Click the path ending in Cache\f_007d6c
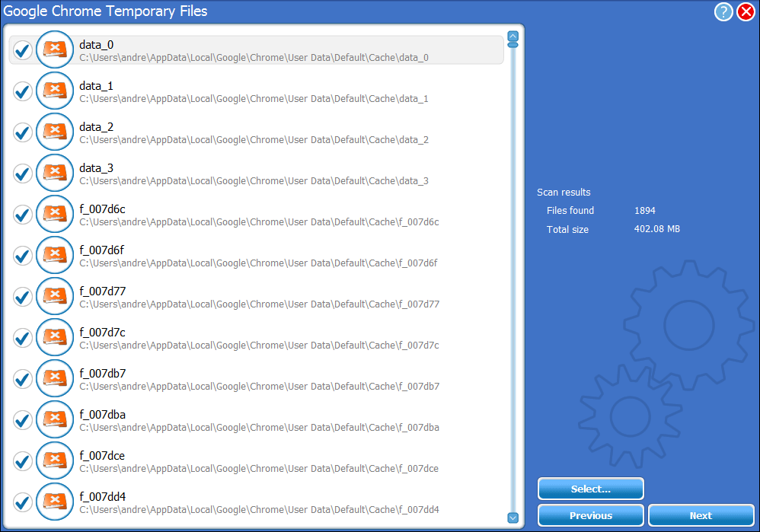The image size is (760, 532). [260, 222]
